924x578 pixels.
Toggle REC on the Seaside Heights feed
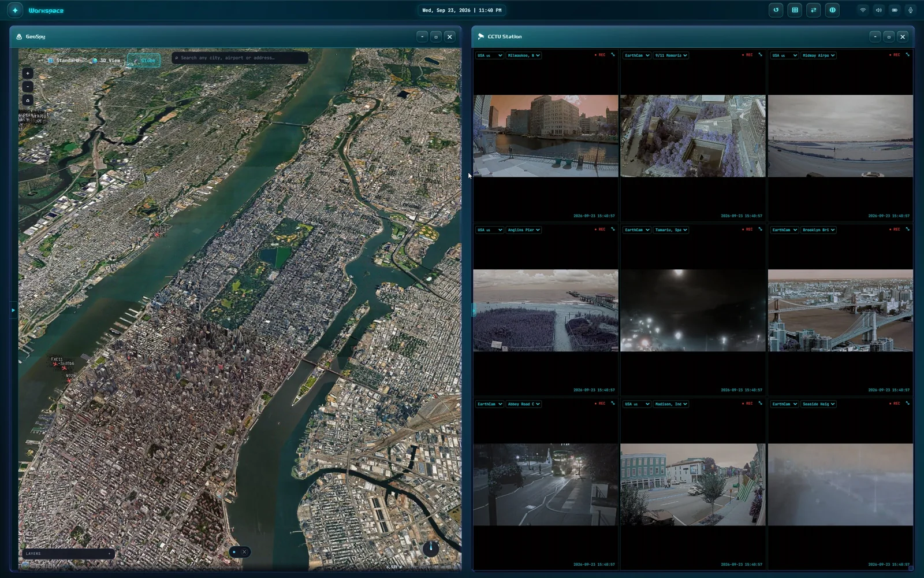(895, 403)
